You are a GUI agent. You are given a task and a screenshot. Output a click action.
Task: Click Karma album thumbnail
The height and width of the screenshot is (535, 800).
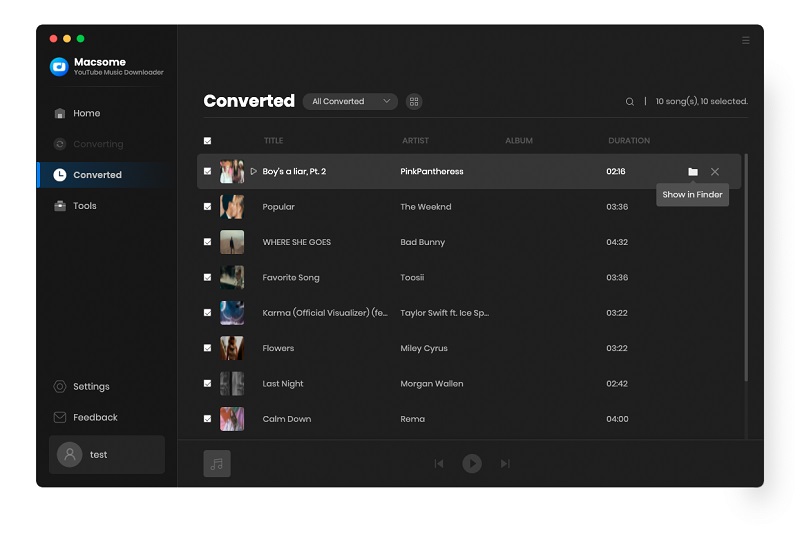tap(232, 313)
